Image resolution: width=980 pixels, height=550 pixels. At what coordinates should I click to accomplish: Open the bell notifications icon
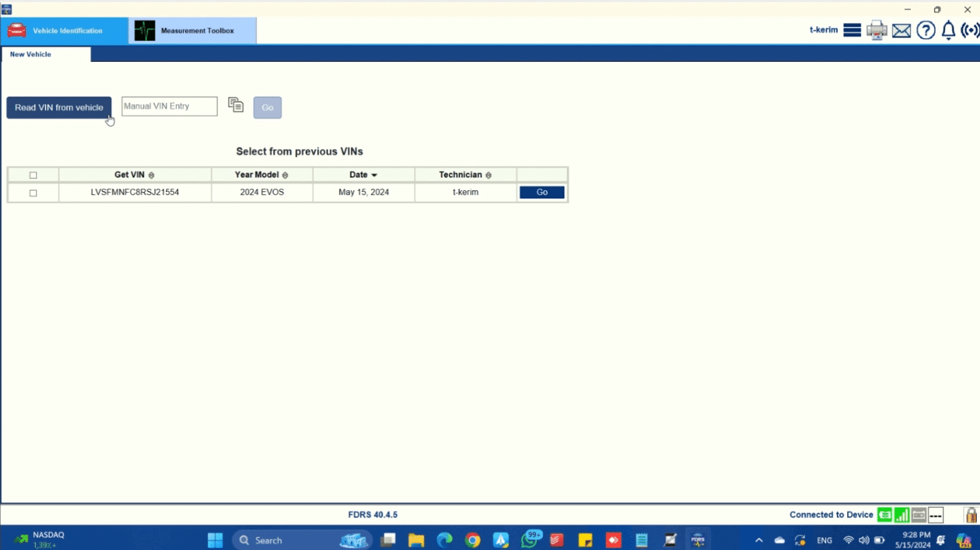coord(949,30)
